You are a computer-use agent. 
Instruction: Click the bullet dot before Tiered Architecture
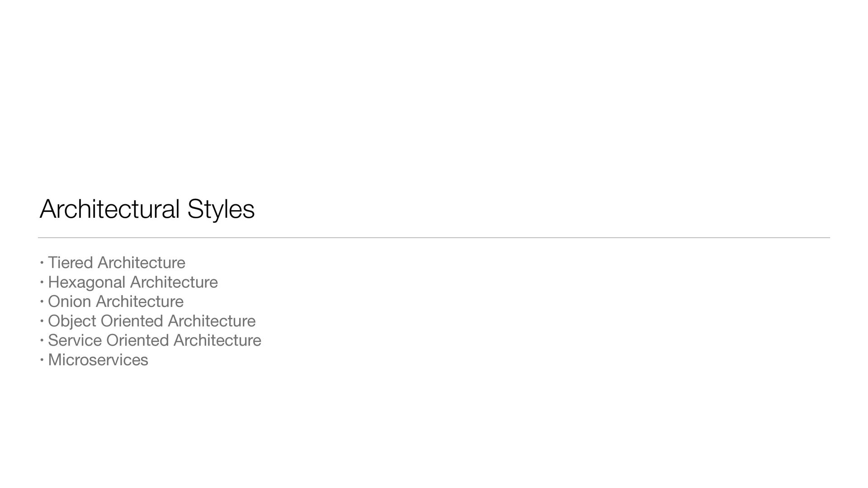[x=42, y=262]
